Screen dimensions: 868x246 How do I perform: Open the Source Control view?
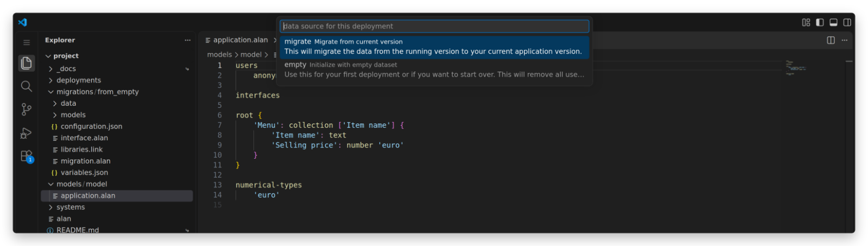pos(26,109)
